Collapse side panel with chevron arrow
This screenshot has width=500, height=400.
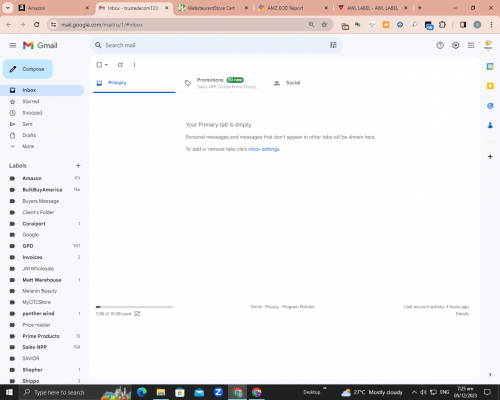[x=490, y=374]
